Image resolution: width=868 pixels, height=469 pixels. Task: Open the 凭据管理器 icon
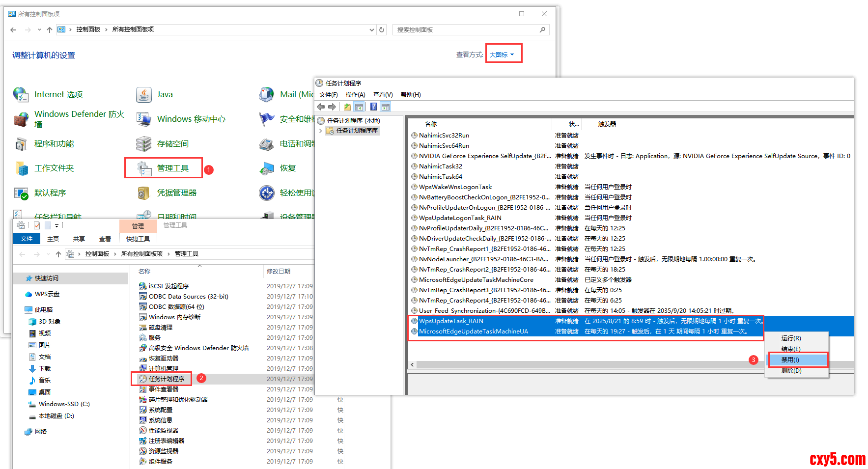(x=143, y=193)
